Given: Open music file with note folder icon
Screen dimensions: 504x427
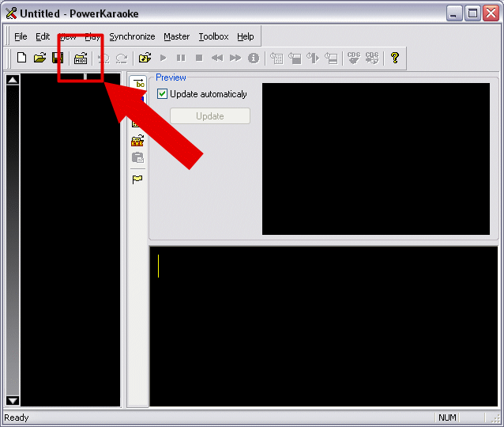Looking at the screenshot, I should pos(145,58).
